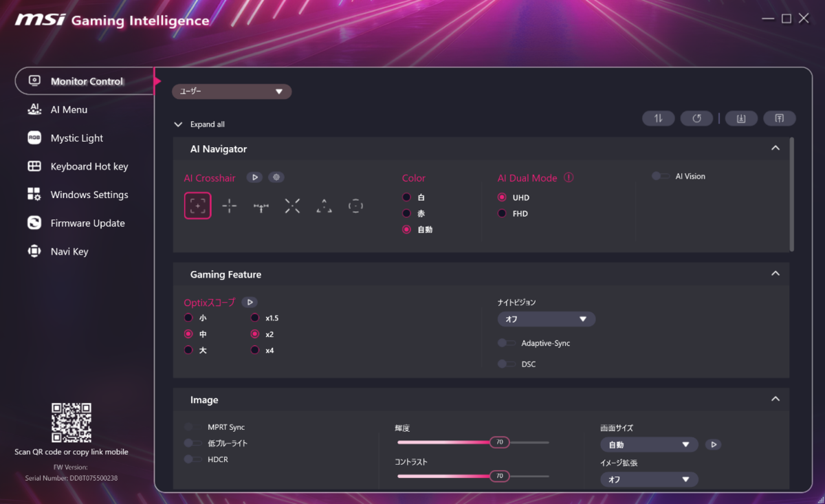Click the Mystic Light RGB icon

coord(34,138)
